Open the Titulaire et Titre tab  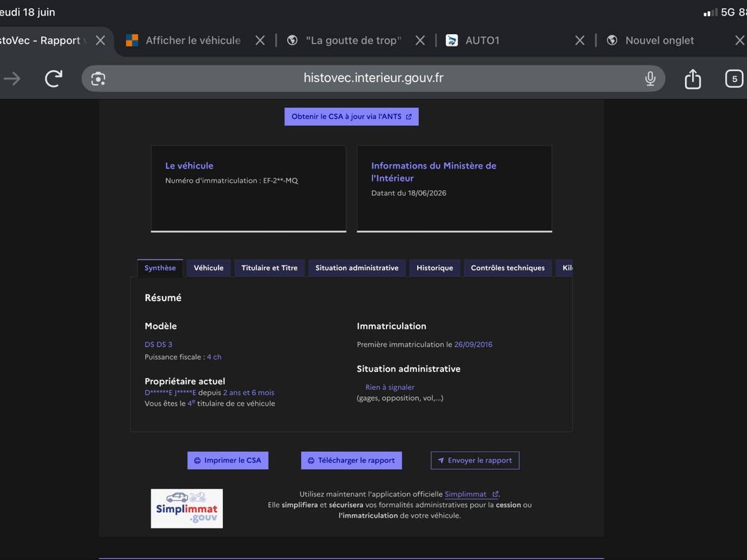[x=270, y=268]
